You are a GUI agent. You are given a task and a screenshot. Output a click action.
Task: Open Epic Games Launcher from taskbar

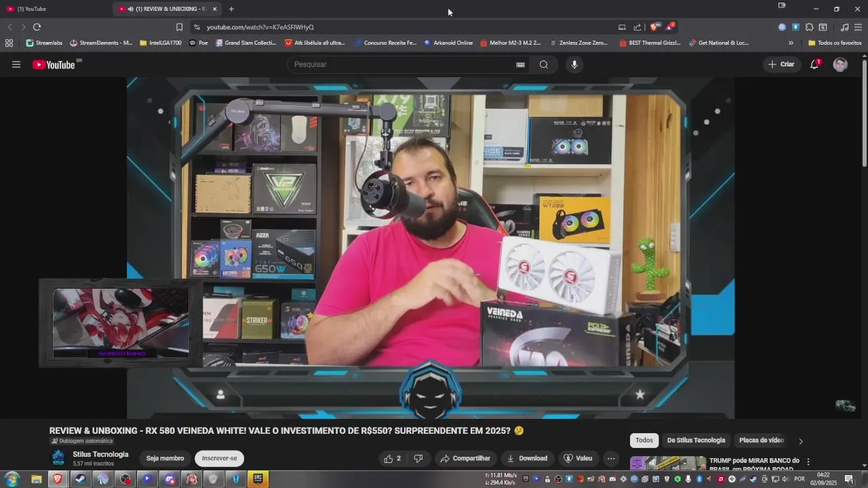(258, 479)
